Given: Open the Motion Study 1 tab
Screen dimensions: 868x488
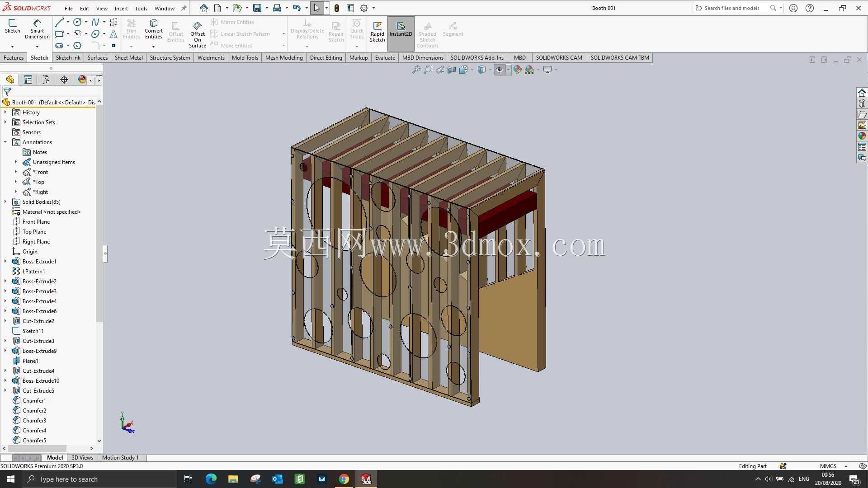Looking at the screenshot, I should pos(120,458).
